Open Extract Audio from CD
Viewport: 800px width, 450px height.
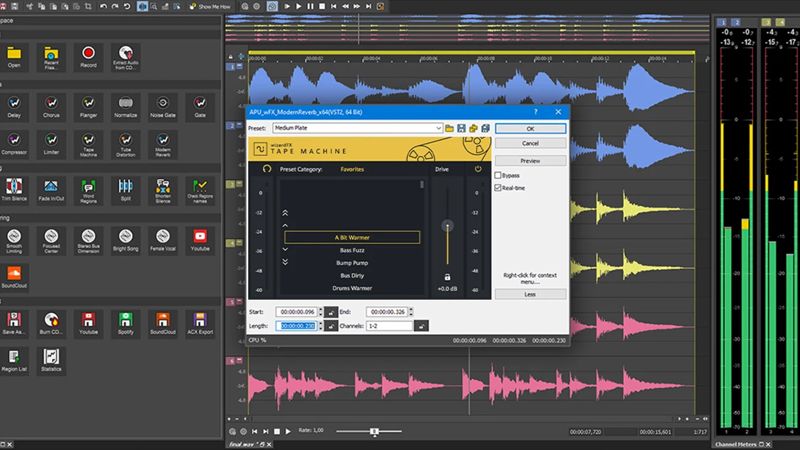(126, 57)
